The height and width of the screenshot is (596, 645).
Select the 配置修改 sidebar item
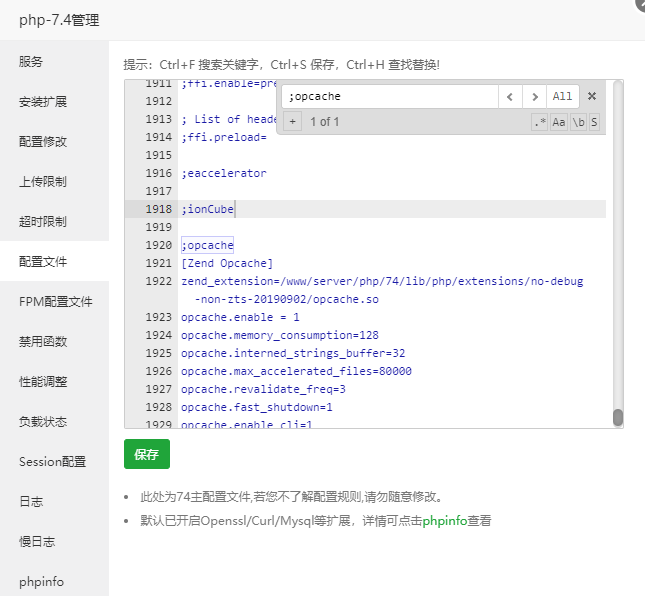(x=43, y=141)
